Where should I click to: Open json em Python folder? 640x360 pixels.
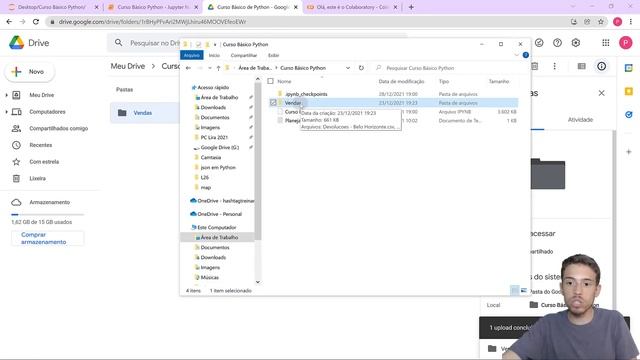[218, 167]
